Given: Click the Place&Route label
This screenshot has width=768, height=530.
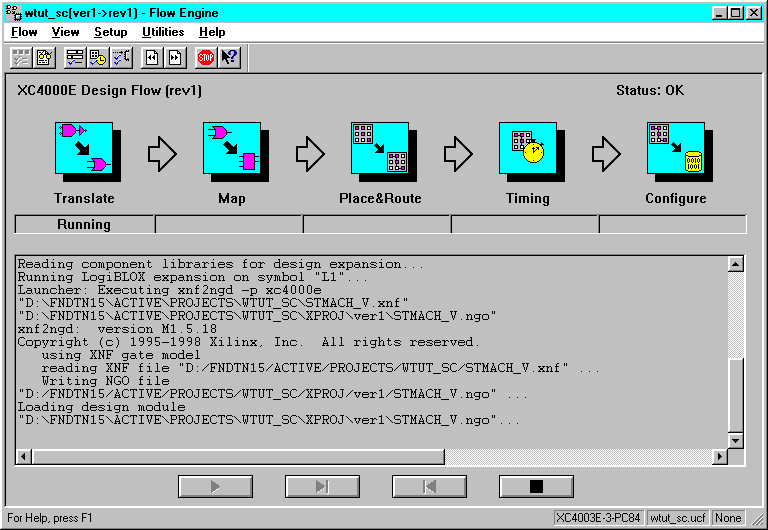Looking at the screenshot, I should point(380,198).
